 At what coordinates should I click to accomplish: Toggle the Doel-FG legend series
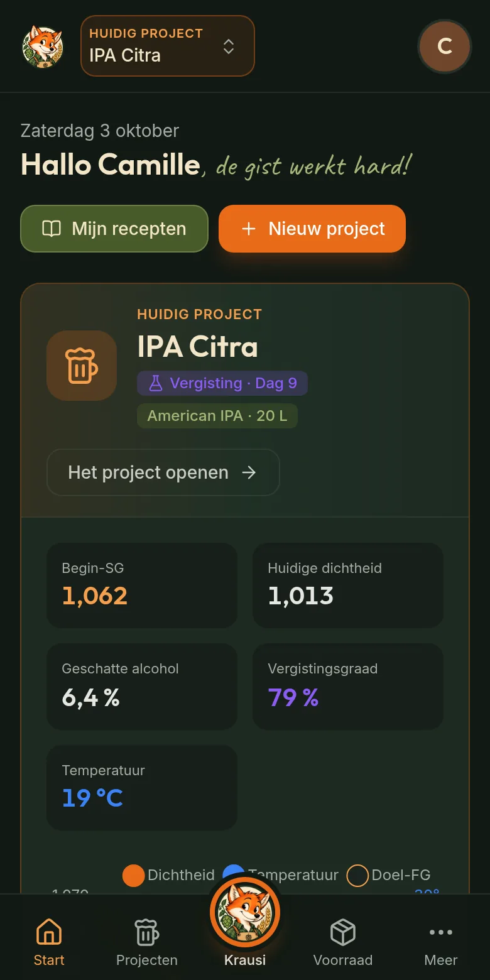coord(389,875)
